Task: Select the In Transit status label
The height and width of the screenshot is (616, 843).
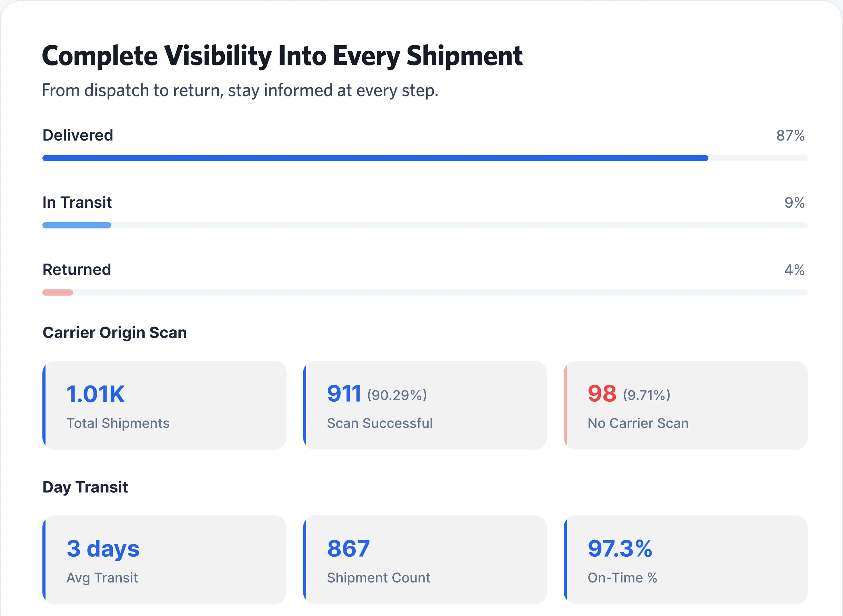Action: coord(77,203)
